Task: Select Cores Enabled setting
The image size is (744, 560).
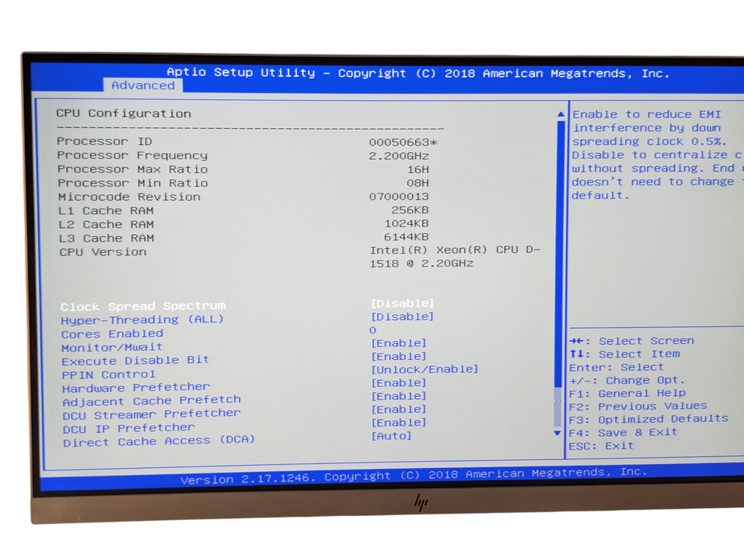Action: 113,334
